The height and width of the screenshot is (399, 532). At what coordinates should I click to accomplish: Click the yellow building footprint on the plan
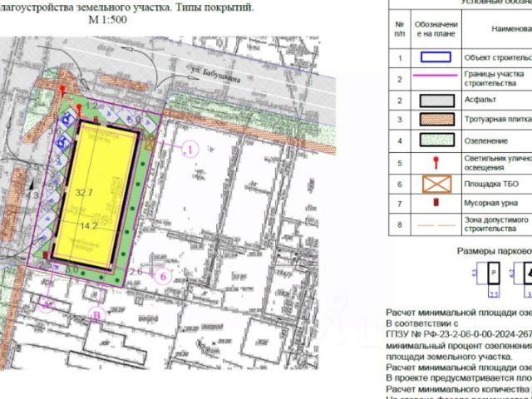[96, 196]
